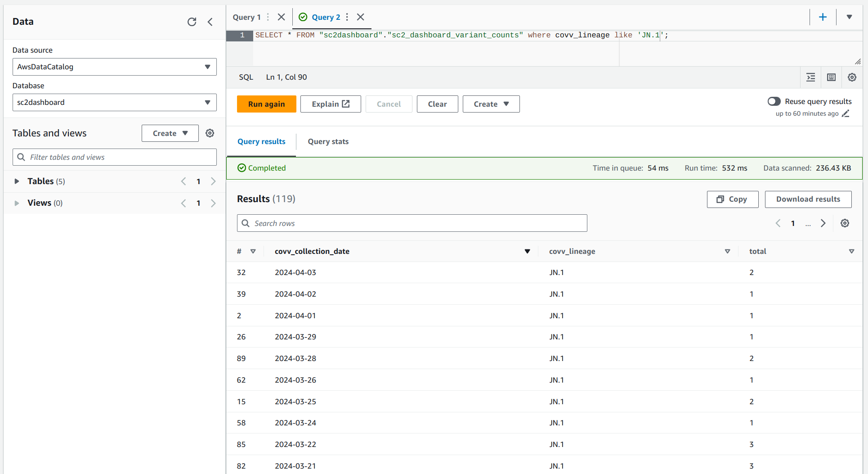Click the format query icon

[x=810, y=77]
